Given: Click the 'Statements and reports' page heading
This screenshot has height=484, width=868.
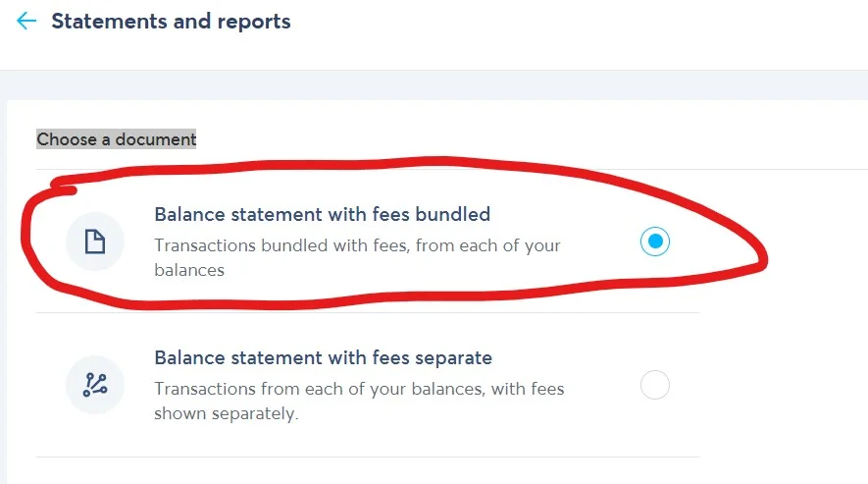Looking at the screenshot, I should point(171,21).
